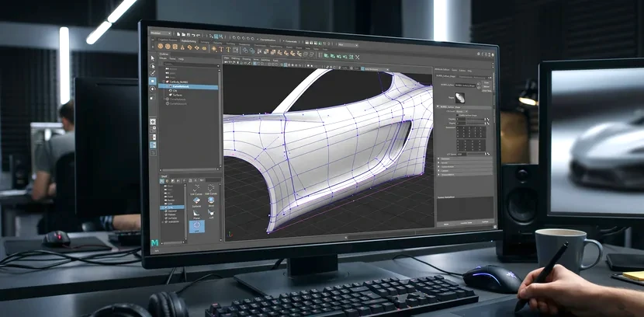Screen dimensions: 644x317
Task: Select the Edit Curves tool icon
Action: point(211,189)
